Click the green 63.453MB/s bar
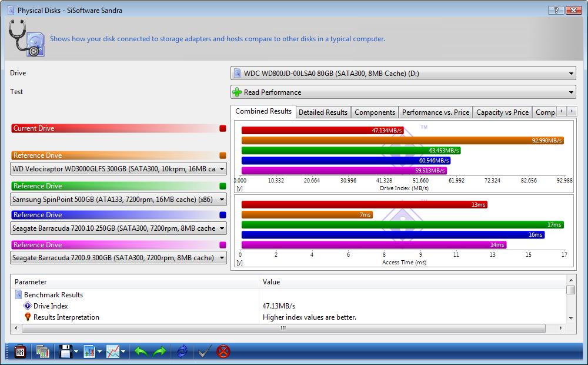This screenshot has width=588, height=365. coord(351,151)
